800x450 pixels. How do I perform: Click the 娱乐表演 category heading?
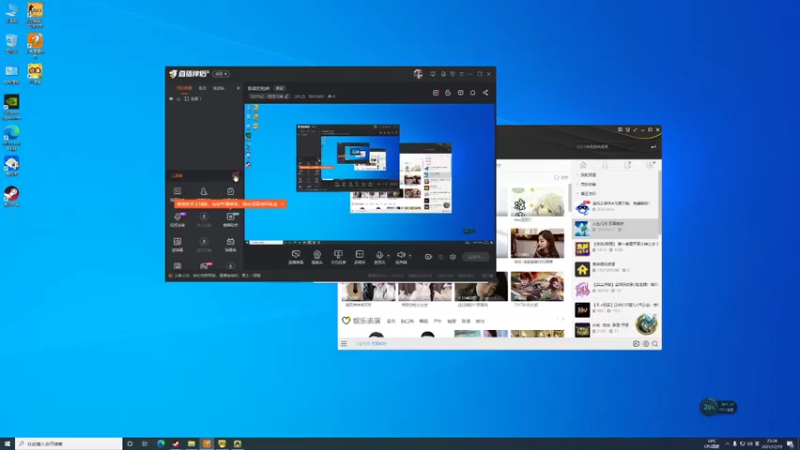[x=366, y=321]
